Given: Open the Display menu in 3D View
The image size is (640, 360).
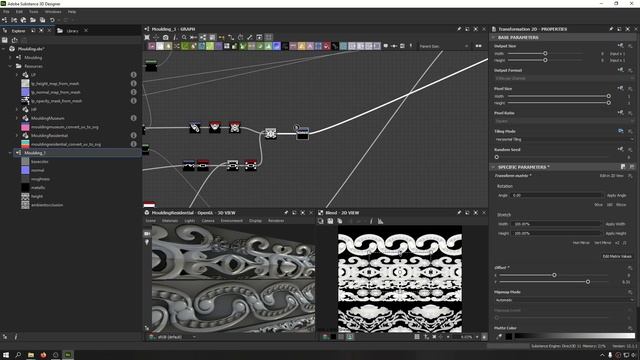Looking at the screenshot, I should click(256, 221).
